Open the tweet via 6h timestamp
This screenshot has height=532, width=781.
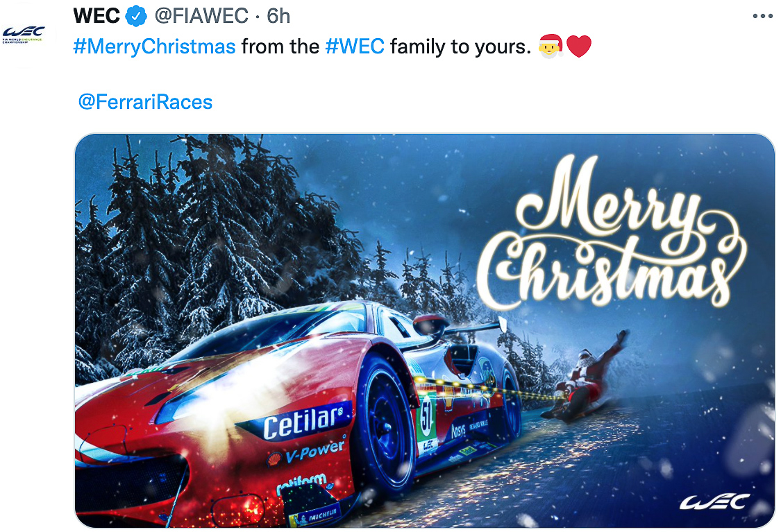[278, 17]
